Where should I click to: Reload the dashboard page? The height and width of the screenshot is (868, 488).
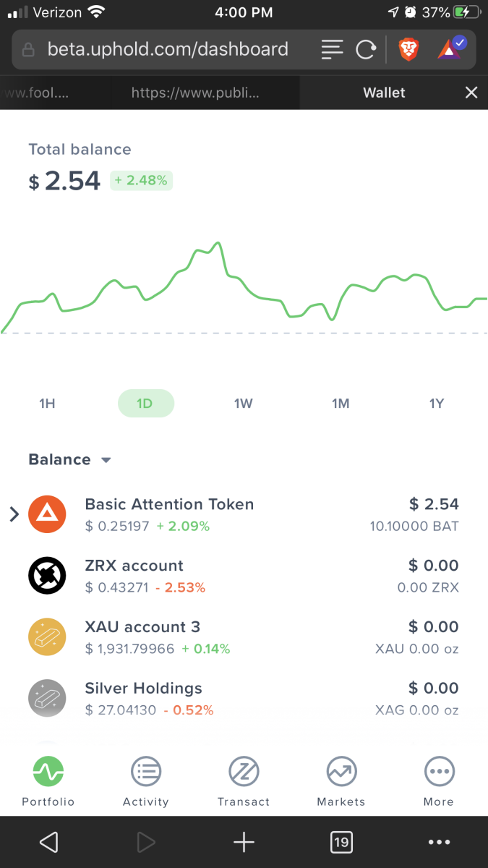(365, 49)
